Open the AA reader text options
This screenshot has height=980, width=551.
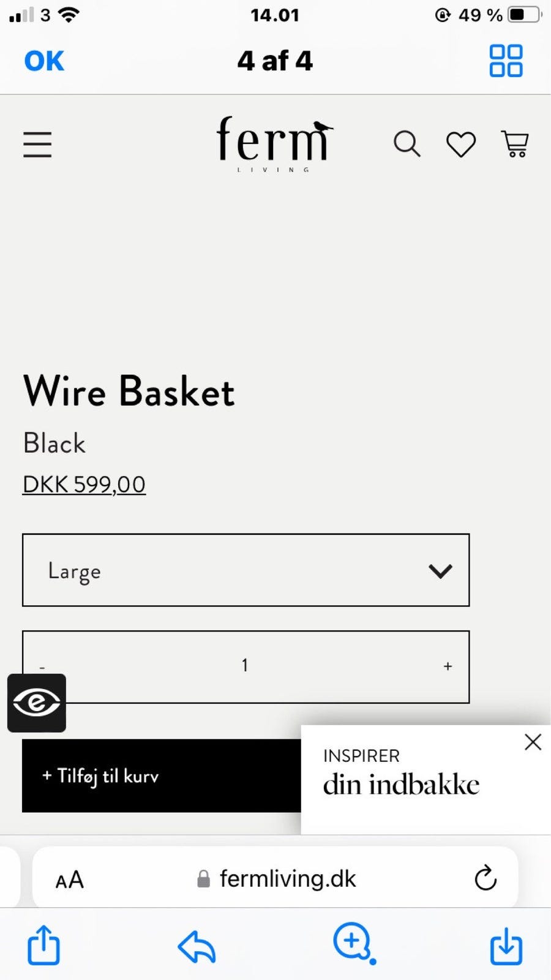tap(70, 880)
